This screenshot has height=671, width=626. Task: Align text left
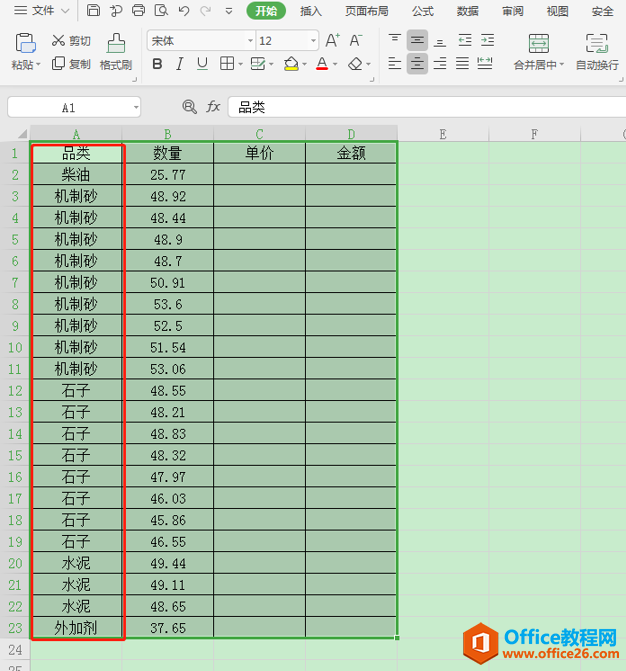click(395, 64)
